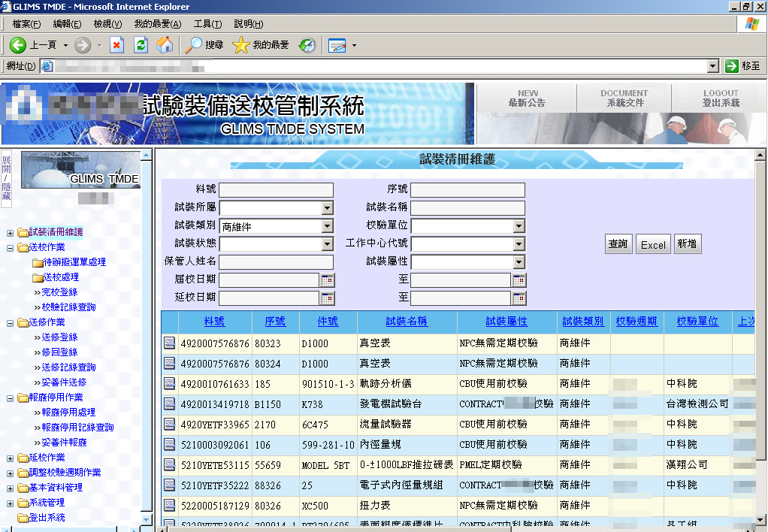
Task: Click the Home page toolbar icon
Action: pyautogui.click(x=164, y=45)
